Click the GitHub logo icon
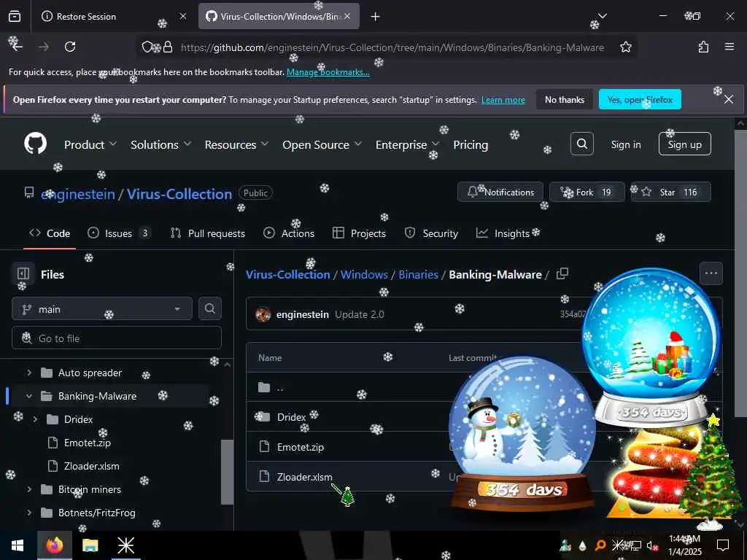The width and height of the screenshot is (747, 560). 35,144
